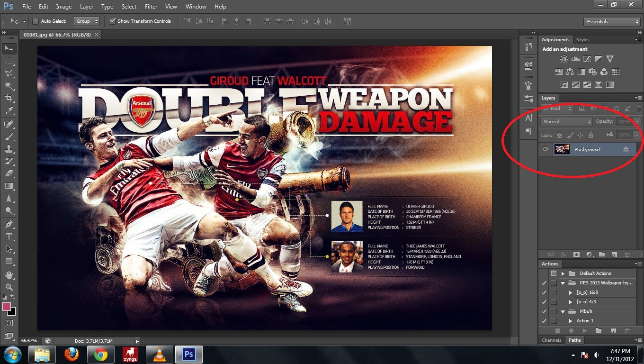This screenshot has width=644, height=364.
Task: Select the Zoom tool
Action: pyautogui.click(x=9, y=287)
